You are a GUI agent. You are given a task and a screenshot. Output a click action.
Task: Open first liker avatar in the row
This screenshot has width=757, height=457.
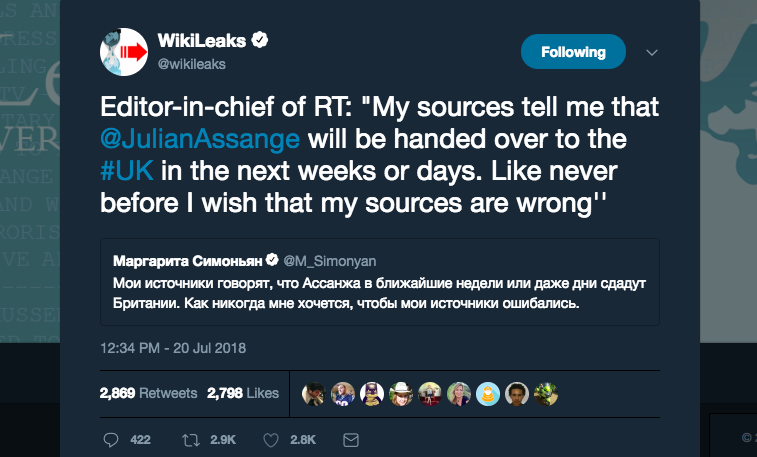(x=314, y=394)
